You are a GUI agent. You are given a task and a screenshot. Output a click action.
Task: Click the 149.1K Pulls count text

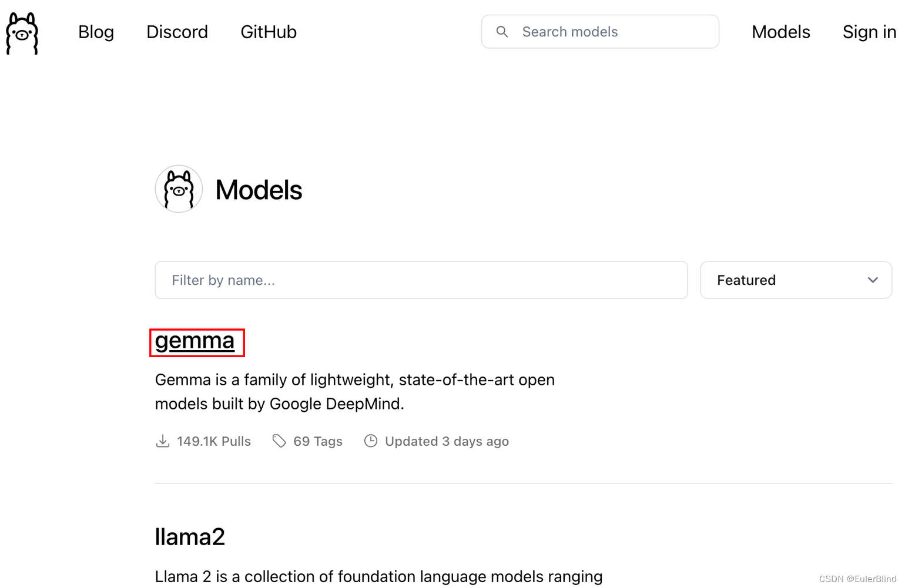214,441
